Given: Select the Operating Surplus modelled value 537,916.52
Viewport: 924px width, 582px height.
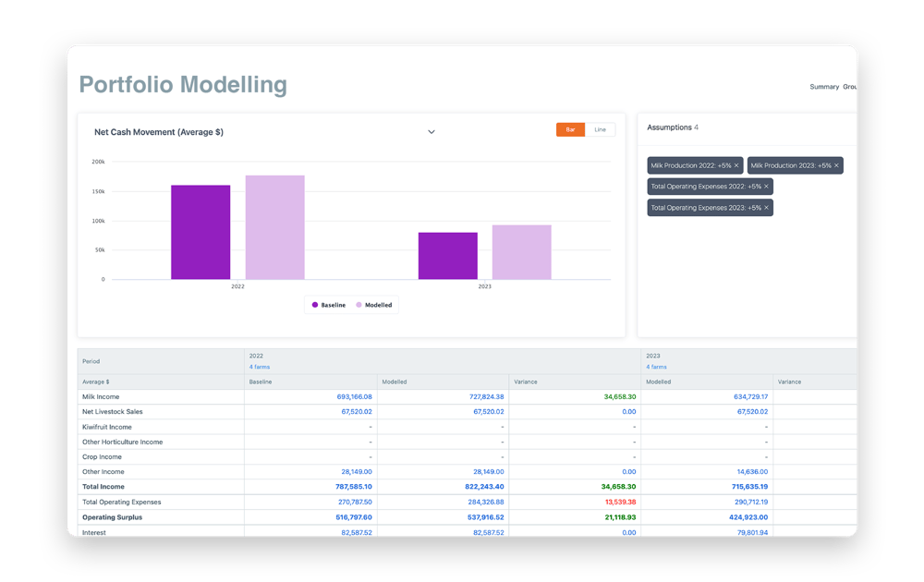Looking at the screenshot, I should point(487,516).
